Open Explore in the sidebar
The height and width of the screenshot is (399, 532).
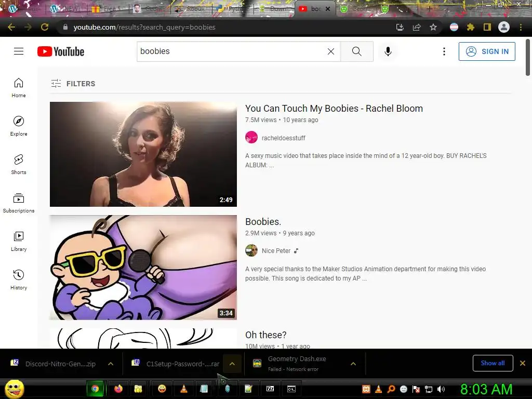[19, 126]
